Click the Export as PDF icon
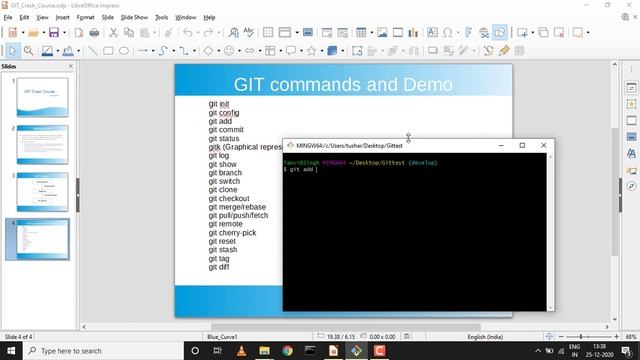 tap(79, 32)
